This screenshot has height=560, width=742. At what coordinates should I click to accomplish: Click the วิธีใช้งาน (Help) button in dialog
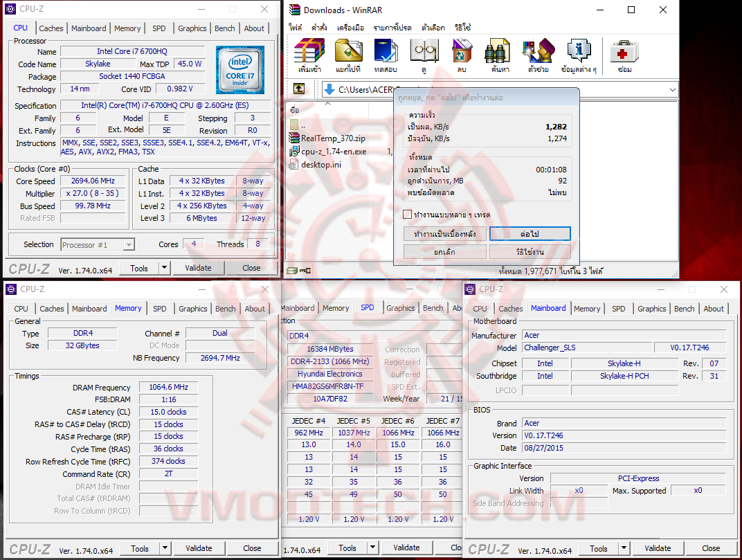[x=530, y=252]
